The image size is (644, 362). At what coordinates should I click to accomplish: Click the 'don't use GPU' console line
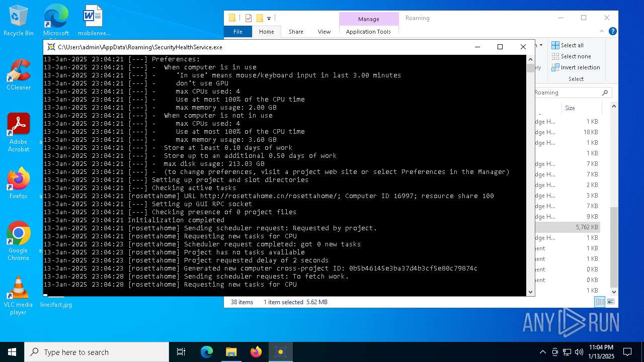tap(136, 83)
